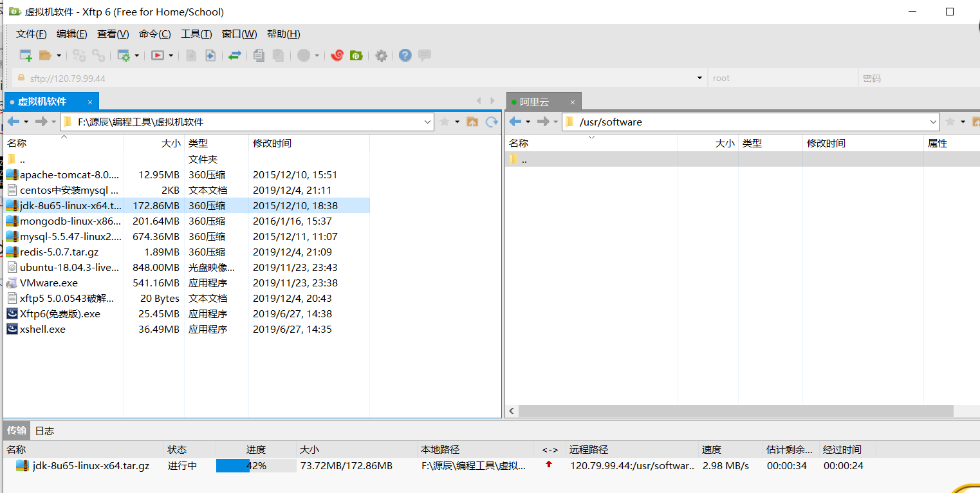Launch Xshell via red swirl icon
980x493 pixels.
pyautogui.click(x=337, y=55)
